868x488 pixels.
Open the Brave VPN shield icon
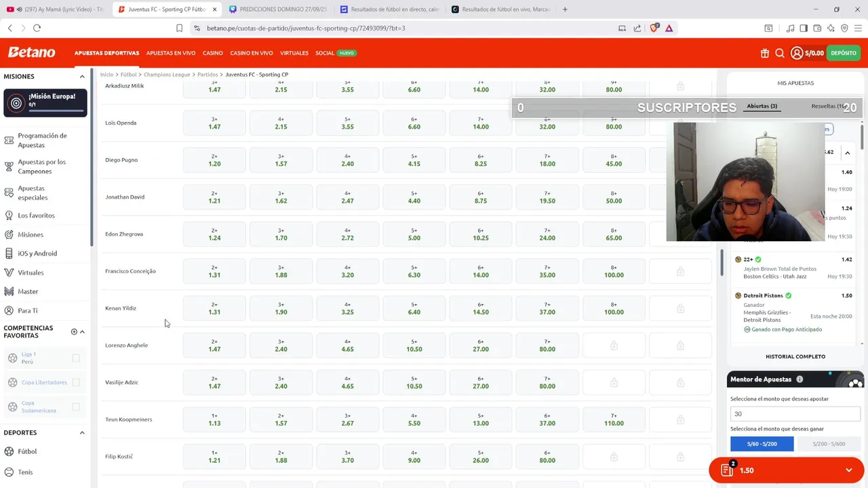click(x=844, y=28)
